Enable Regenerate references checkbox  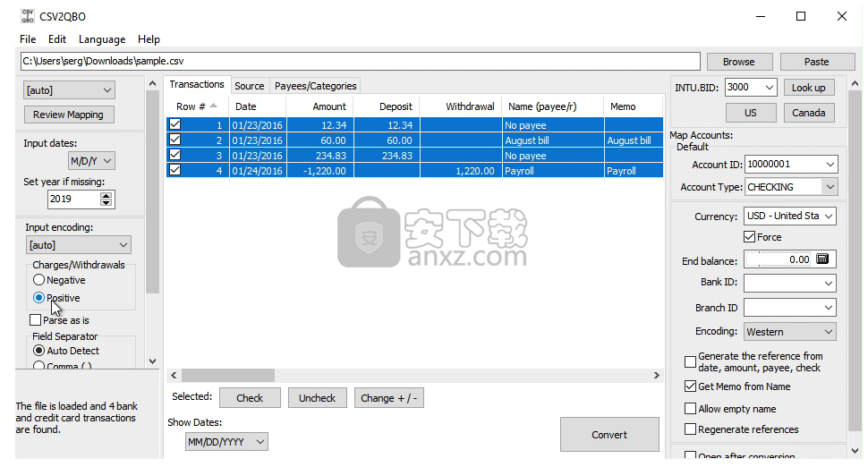pyautogui.click(x=690, y=429)
